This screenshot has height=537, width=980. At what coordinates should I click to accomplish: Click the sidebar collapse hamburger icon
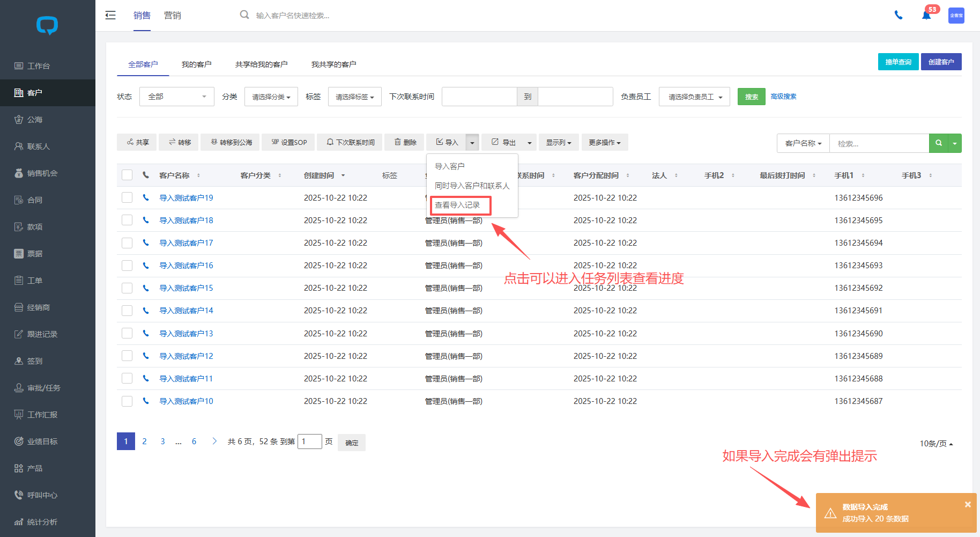pos(110,15)
